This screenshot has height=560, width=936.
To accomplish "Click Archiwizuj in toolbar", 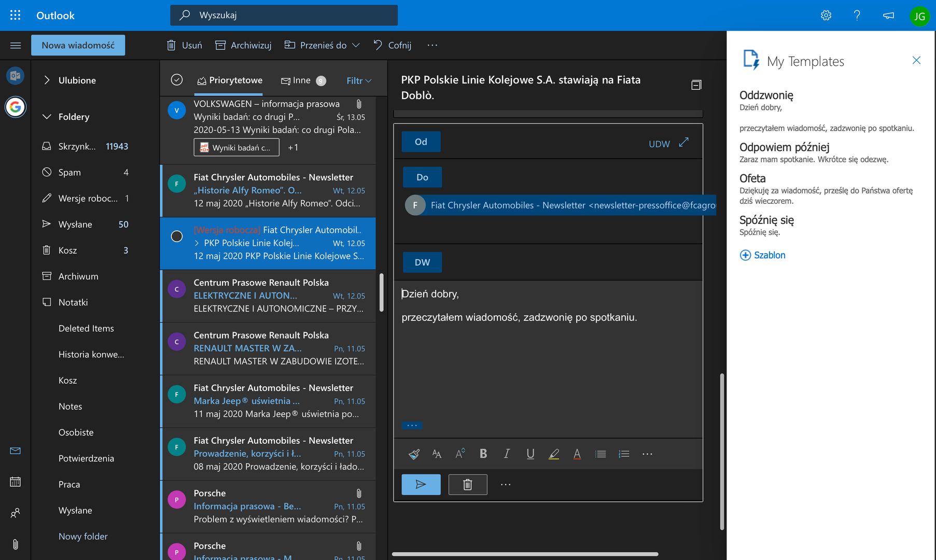I will point(243,45).
